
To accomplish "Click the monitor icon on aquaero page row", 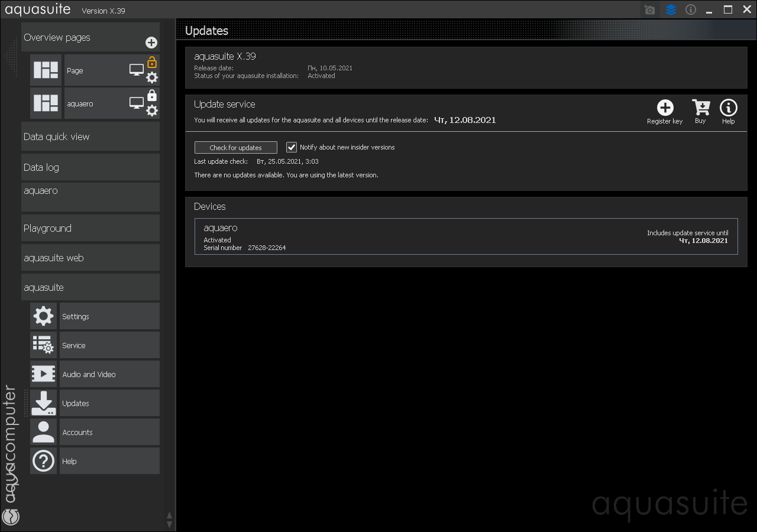I will point(137,103).
